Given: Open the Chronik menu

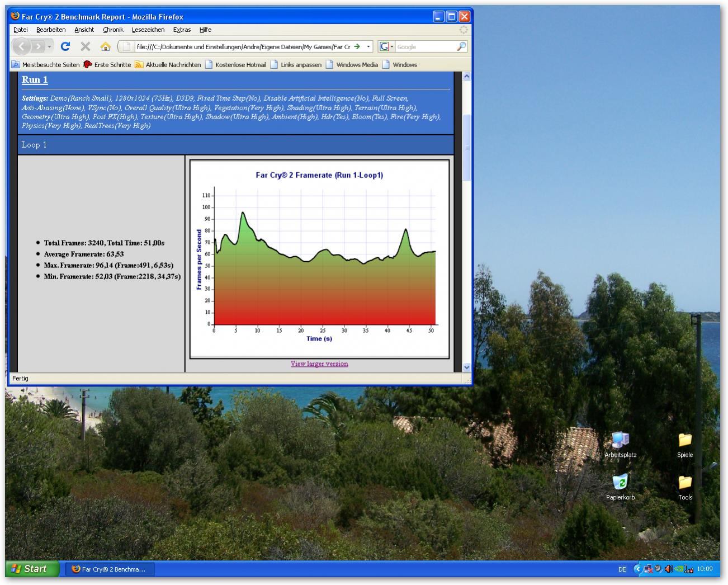Looking at the screenshot, I should 113,30.
